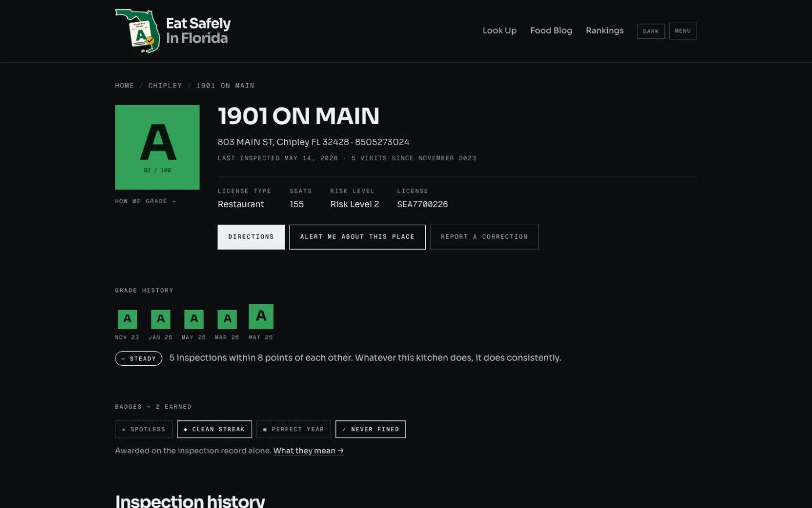Screen dimensions: 812x508
Task: Click the seats value 155
Action: (297, 204)
